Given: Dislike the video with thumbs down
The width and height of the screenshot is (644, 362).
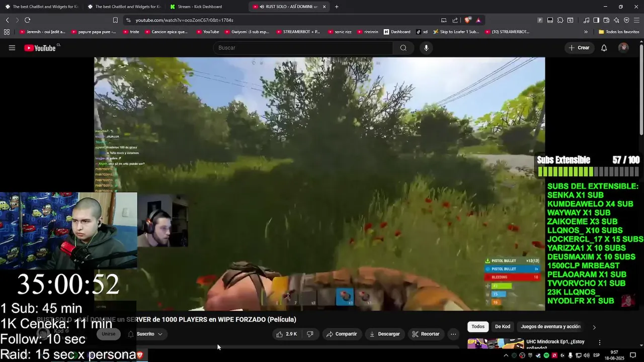Looking at the screenshot, I should [x=310, y=334].
